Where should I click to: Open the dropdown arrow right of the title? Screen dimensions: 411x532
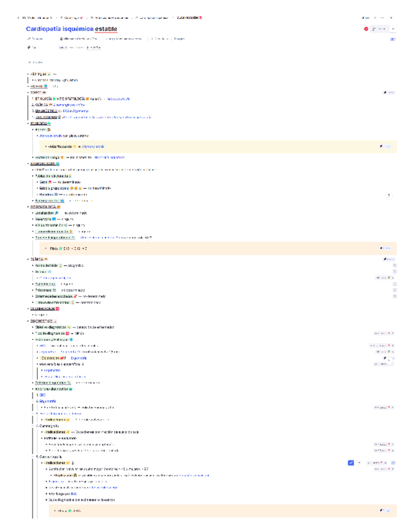[393, 29]
